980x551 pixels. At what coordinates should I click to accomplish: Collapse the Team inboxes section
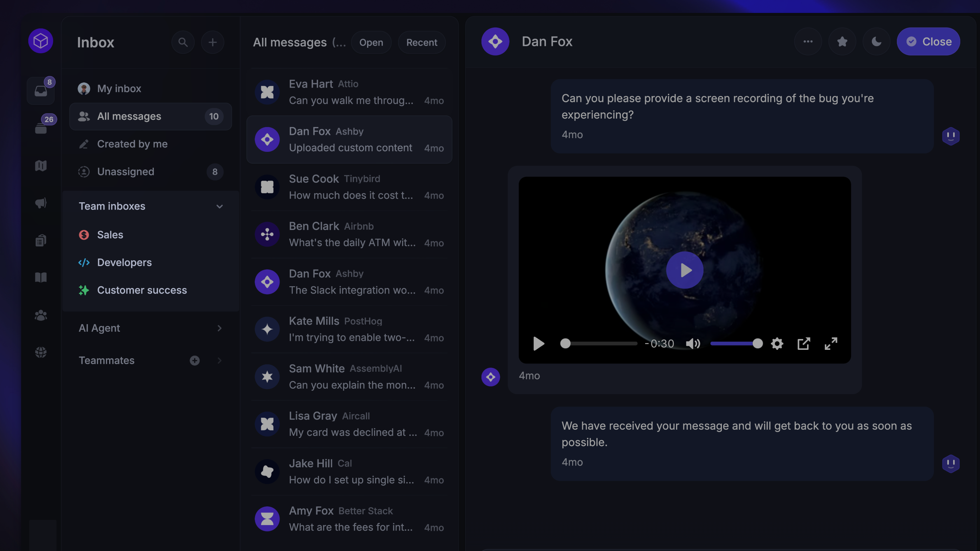pos(220,206)
